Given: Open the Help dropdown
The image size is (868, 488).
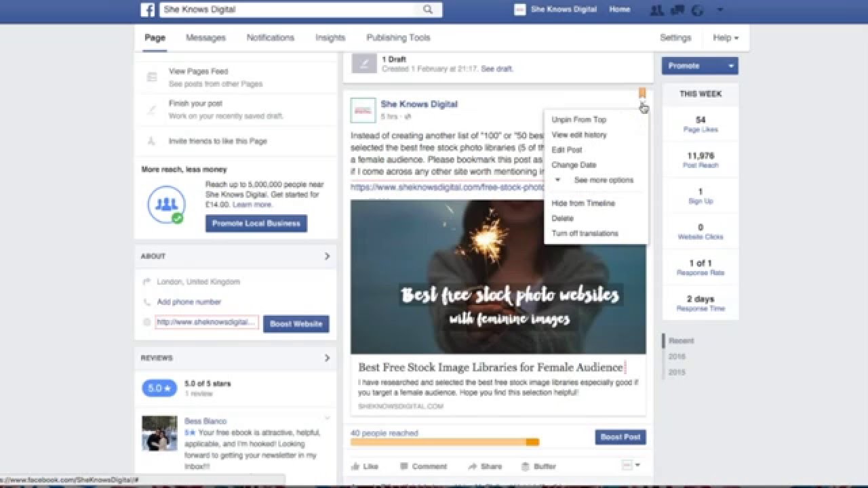Looking at the screenshot, I should coord(726,38).
